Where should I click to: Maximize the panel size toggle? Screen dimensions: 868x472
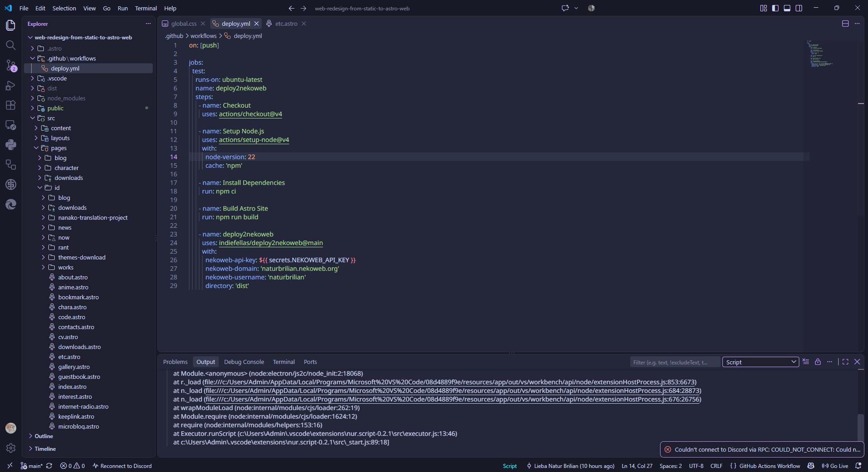coord(845,362)
